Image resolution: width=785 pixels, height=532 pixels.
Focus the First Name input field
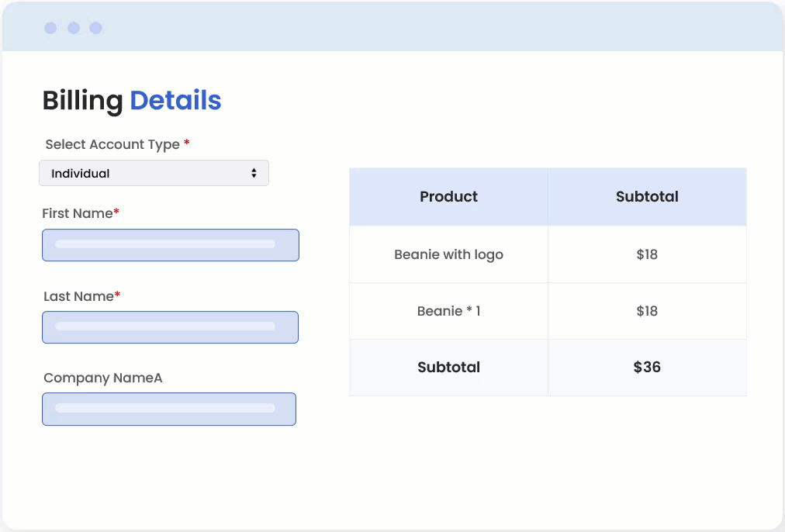click(170, 245)
